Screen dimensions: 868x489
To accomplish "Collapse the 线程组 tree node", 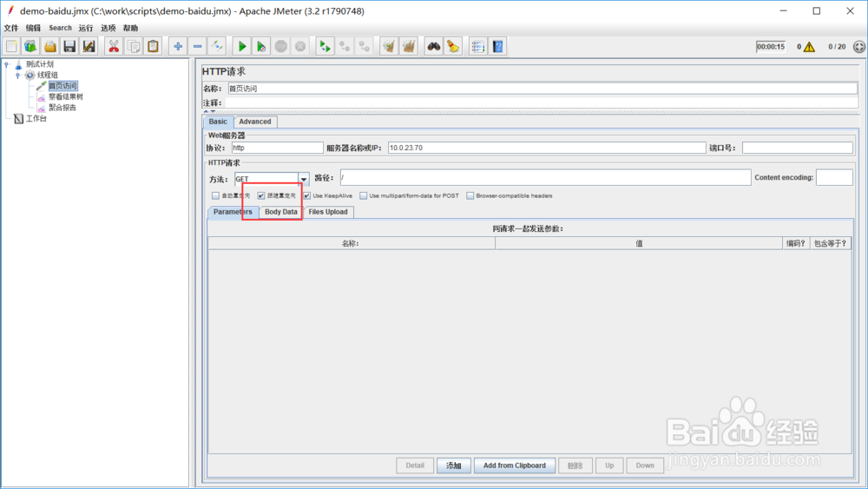I will 17,75.
